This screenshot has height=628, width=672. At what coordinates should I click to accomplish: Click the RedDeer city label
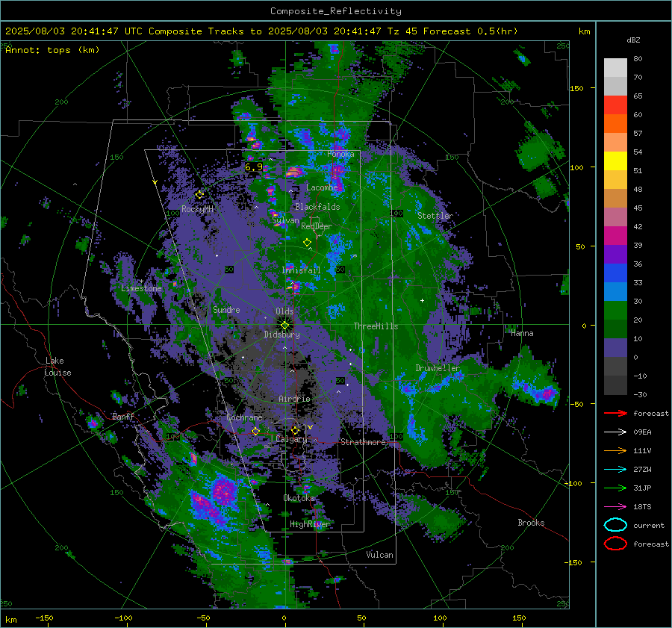pyautogui.click(x=317, y=226)
